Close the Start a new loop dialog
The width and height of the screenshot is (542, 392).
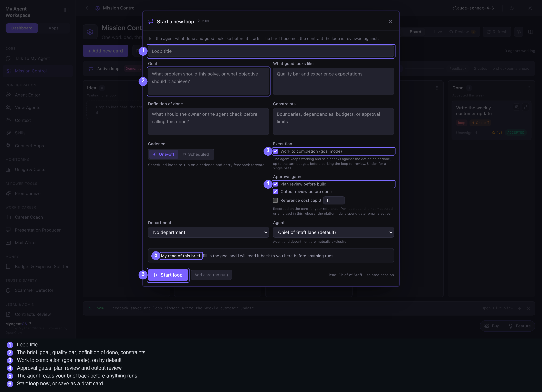390,21
